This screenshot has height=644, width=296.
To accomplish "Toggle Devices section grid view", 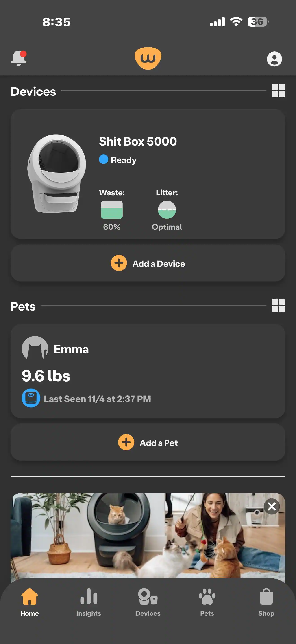I will pyautogui.click(x=278, y=90).
